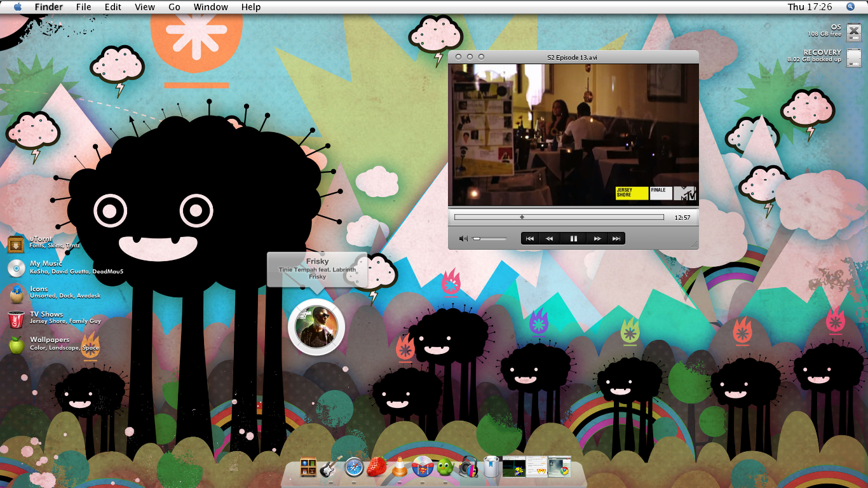Open the My Music CD shortcut icon
Screen dimensions: 868x488
[16, 268]
